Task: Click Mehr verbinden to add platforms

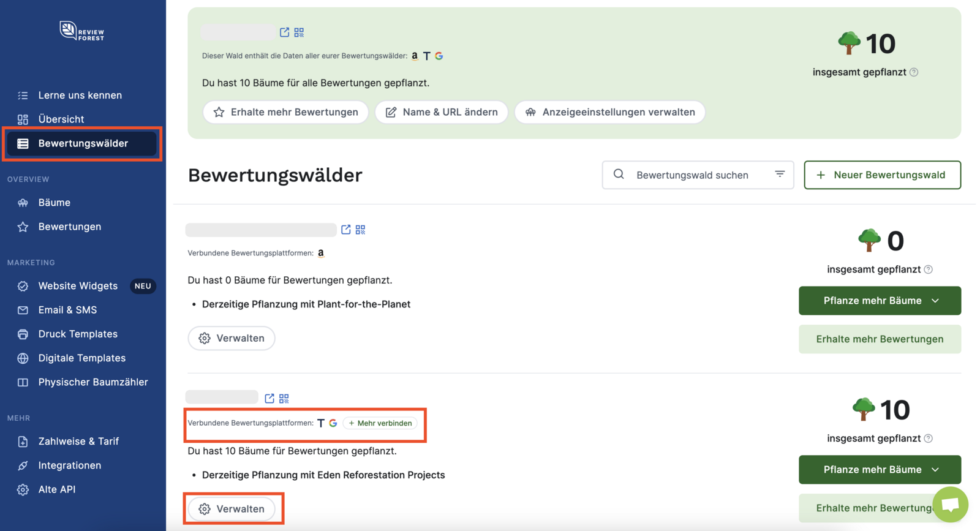Action: point(380,423)
